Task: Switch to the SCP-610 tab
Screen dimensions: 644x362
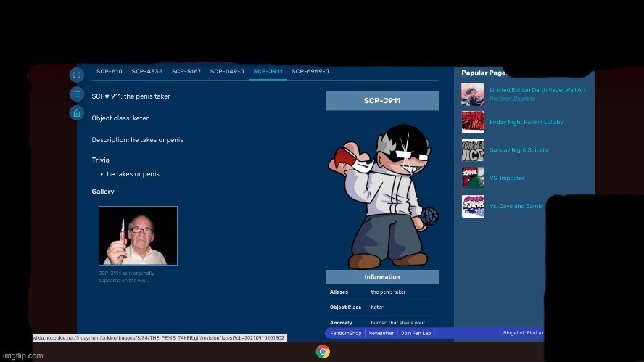Action: 109,72
